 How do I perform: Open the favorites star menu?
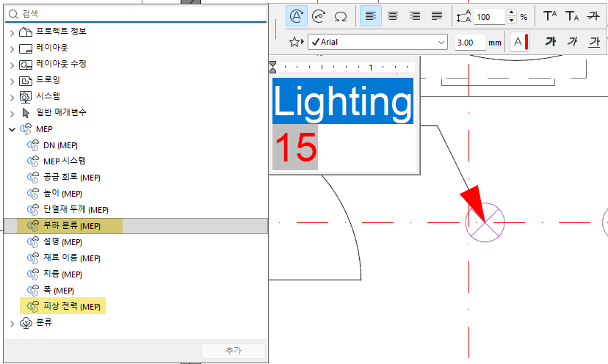tap(296, 42)
